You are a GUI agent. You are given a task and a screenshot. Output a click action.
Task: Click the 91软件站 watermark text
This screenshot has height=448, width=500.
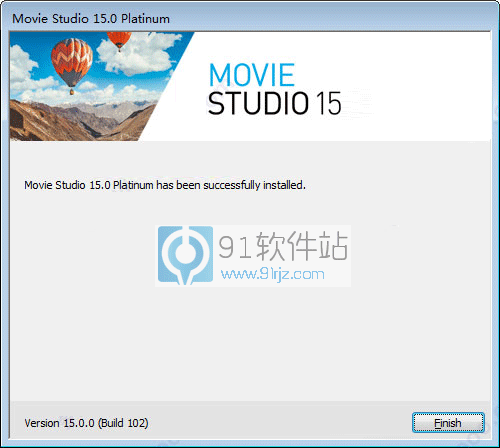point(283,247)
